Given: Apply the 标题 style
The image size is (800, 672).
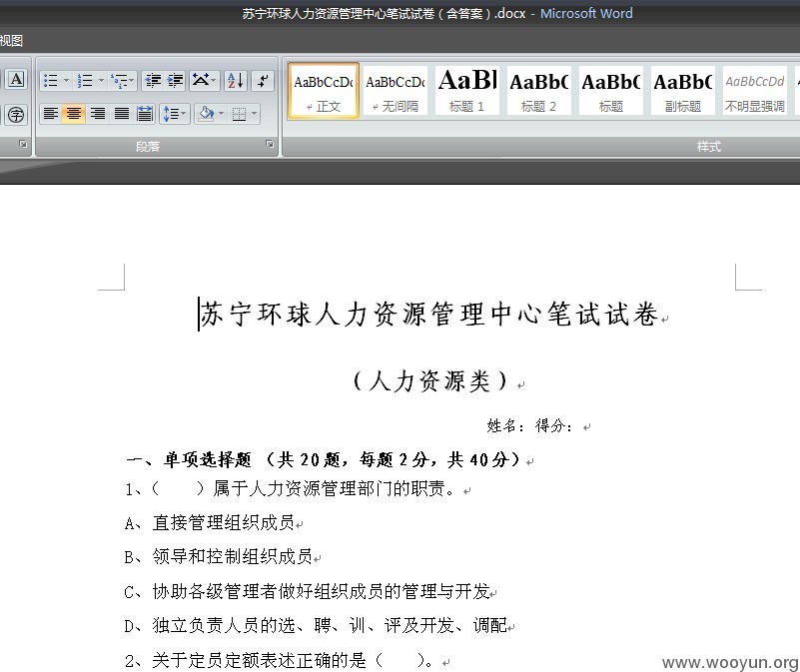Looking at the screenshot, I should coord(610,91).
